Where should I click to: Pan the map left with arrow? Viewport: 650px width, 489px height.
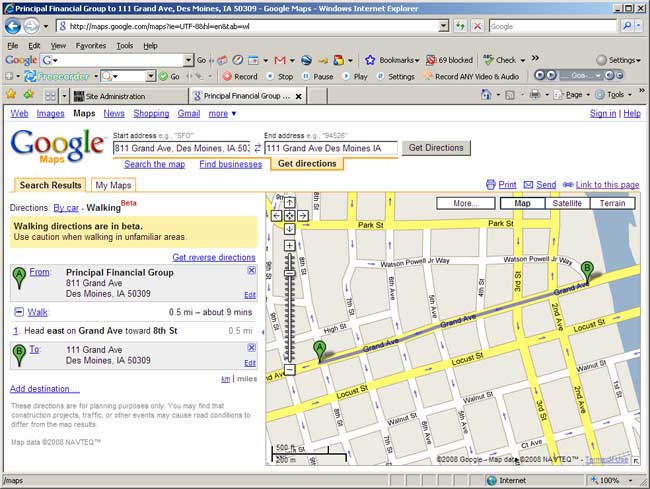[x=276, y=215]
